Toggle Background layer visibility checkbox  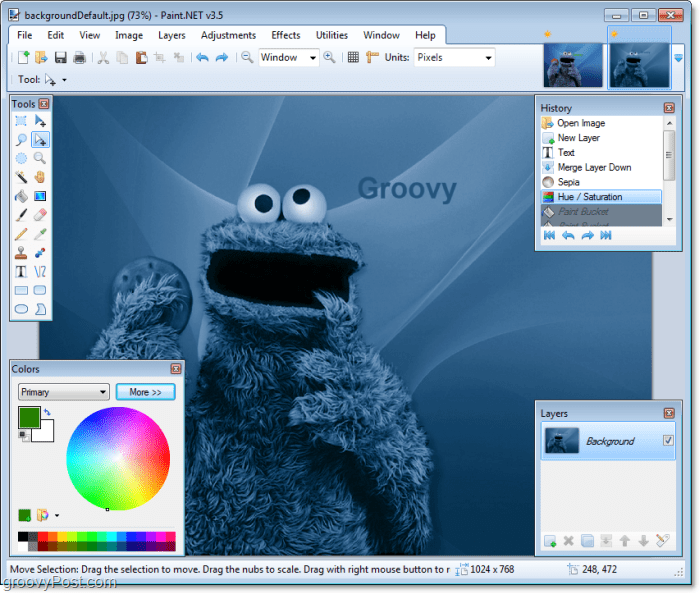668,441
